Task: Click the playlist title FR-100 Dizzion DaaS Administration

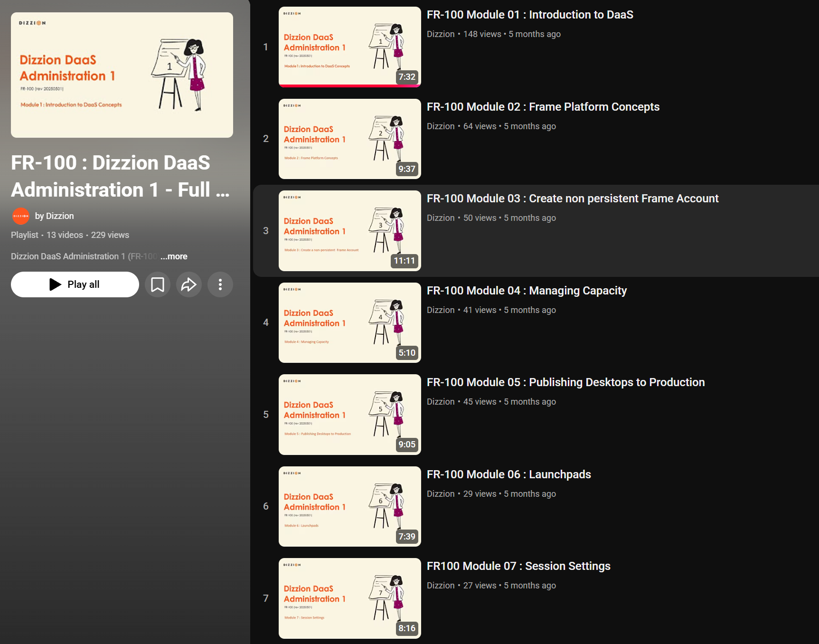Action: point(120,176)
